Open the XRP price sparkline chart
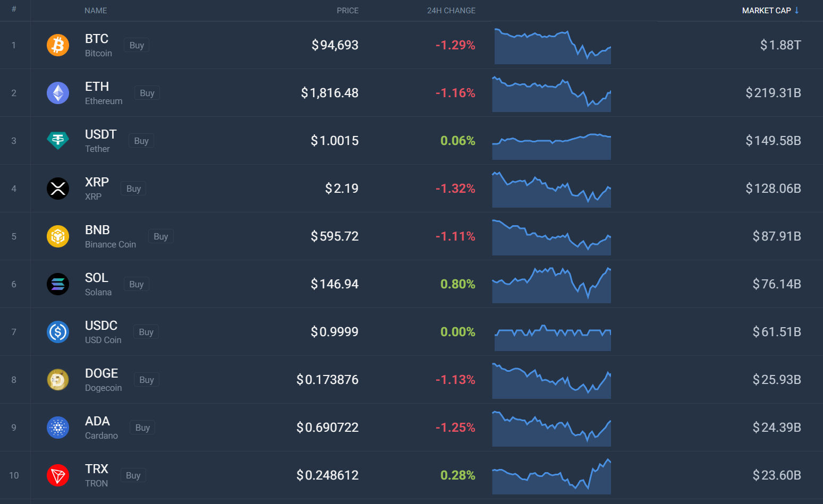The width and height of the screenshot is (823, 504). click(552, 189)
